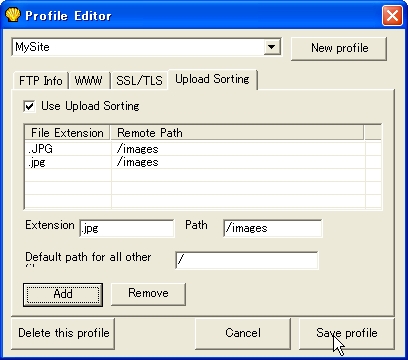Click the Remote Path column header
Screen dimensions: 408x360
[x=237, y=133]
